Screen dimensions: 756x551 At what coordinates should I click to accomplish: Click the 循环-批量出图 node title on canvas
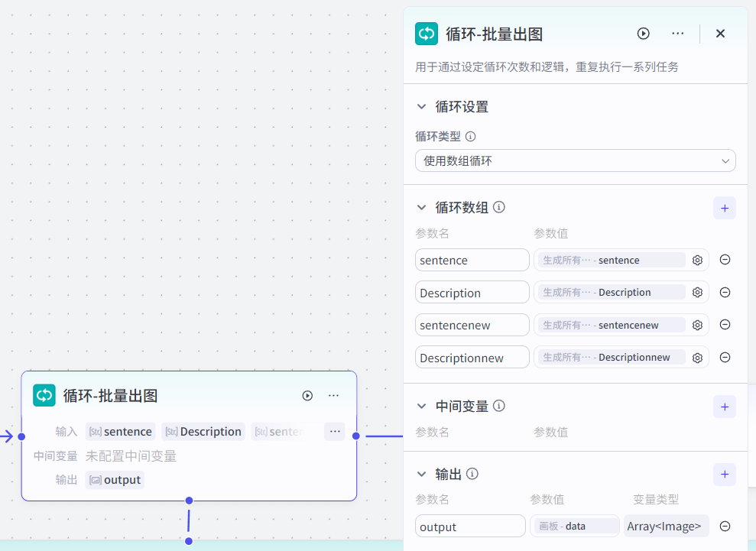point(110,396)
